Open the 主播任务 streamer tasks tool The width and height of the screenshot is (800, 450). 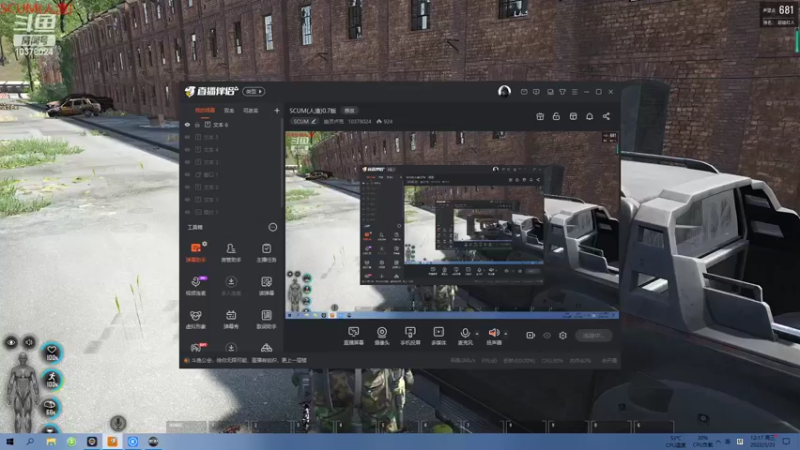point(266,253)
